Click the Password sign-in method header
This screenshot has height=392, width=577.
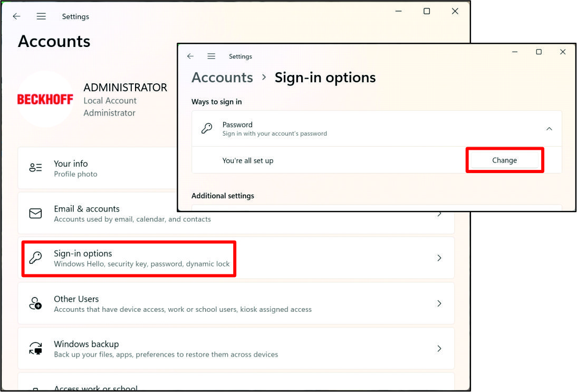pos(377,129)
